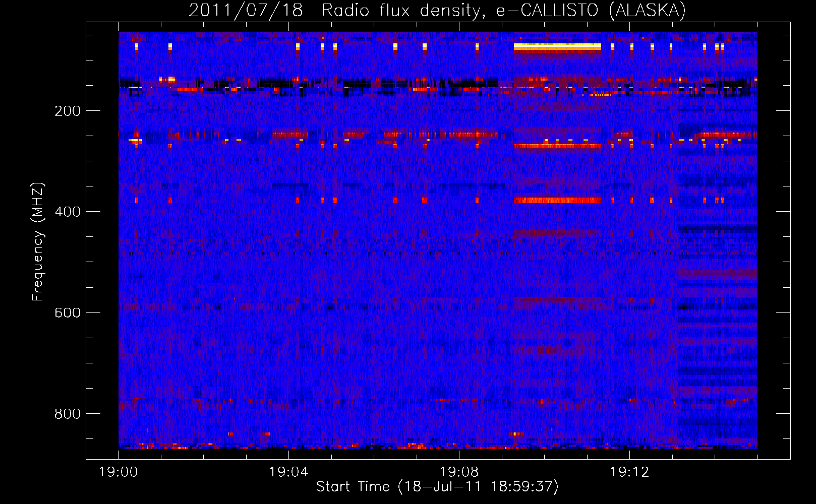
Task: Click the 400 frequency tick label
Action: tap(68, 212)
